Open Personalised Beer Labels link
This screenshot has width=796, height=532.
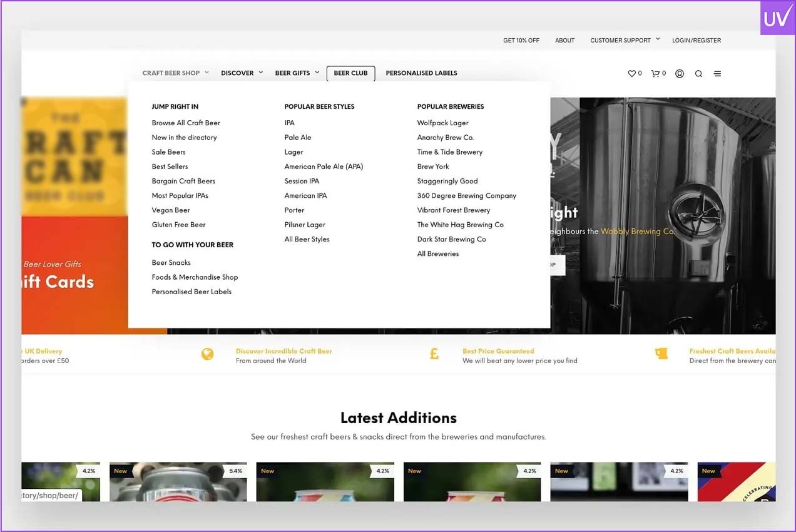coord(191,292)
